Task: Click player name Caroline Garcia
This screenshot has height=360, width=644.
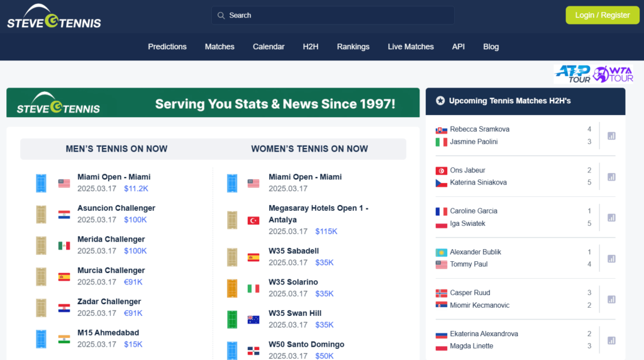Action: click(x=474, y=211)
